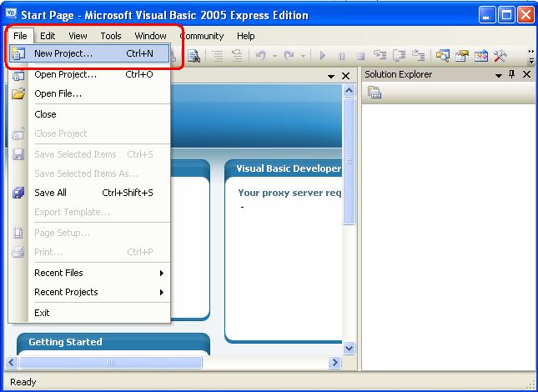Select Exit from the File menu

point(89,313)
